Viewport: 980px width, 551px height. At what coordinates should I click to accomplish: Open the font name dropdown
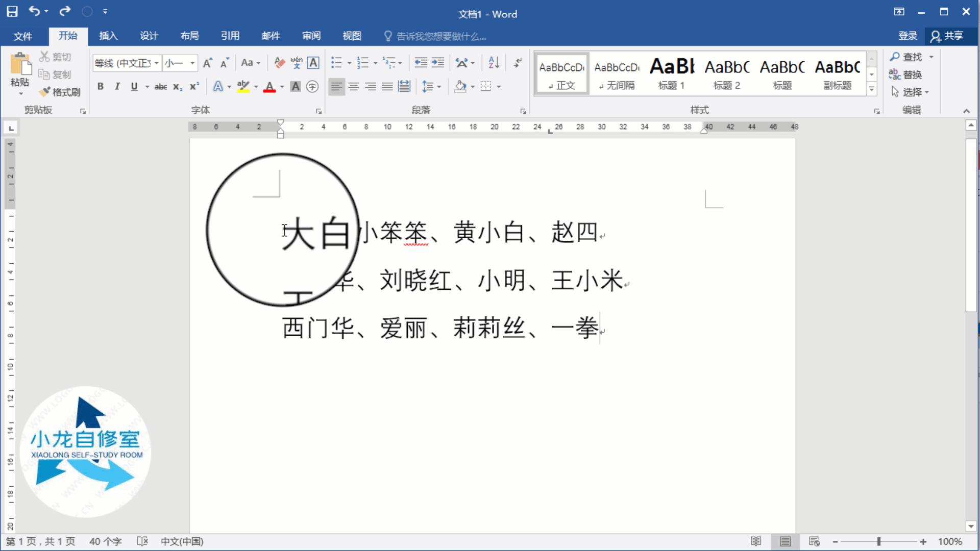pos(156,63)
